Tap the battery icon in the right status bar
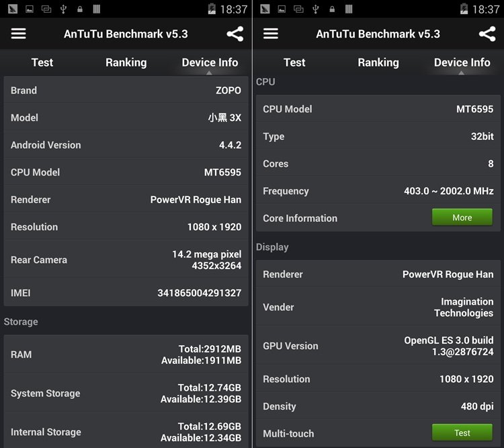This screenshot has width=504, height=448. pyautogui.click(x=464, y=9)
